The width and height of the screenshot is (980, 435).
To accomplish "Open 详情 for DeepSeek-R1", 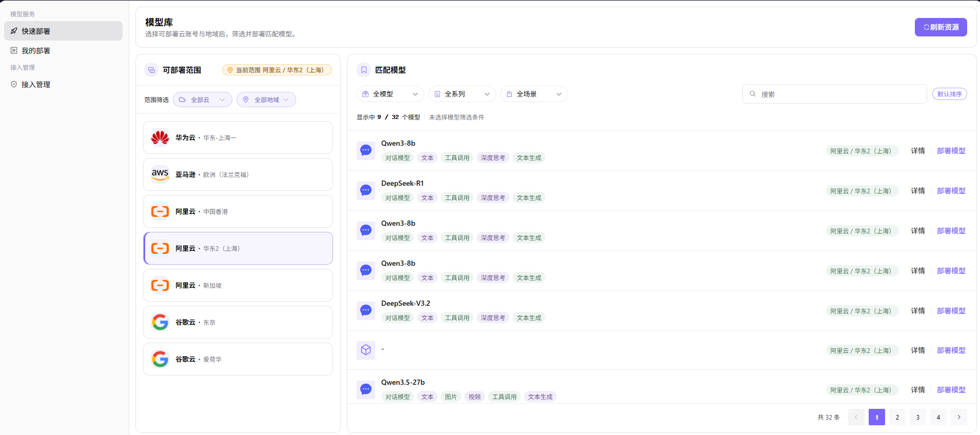I will (x=918, y=191).
